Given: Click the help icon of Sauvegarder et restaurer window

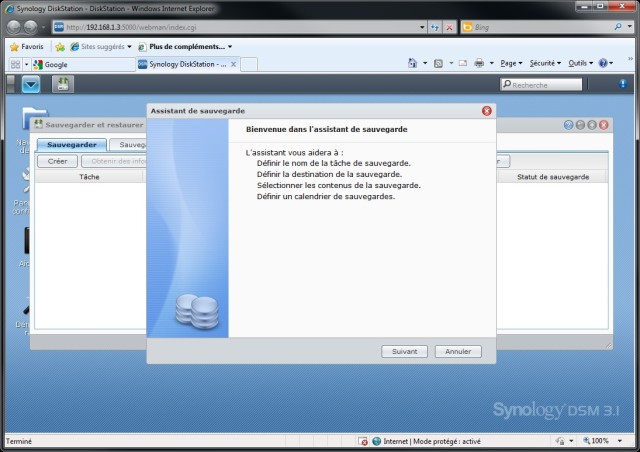Looking at the screenshot, I should [x=568, y=125].
